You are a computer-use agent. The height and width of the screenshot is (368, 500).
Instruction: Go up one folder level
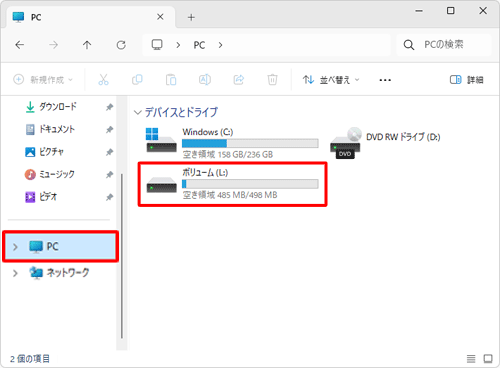[x=87, y=45]
